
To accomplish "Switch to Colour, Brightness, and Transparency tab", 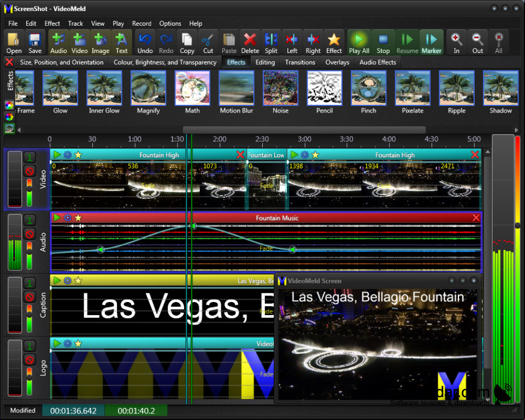I will (165, 62).
